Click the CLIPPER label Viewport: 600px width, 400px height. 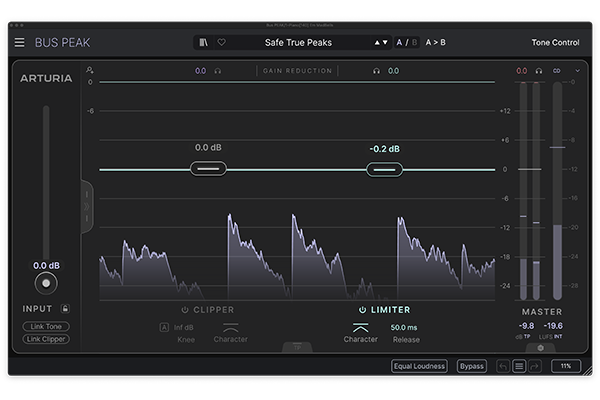(214, 310)
